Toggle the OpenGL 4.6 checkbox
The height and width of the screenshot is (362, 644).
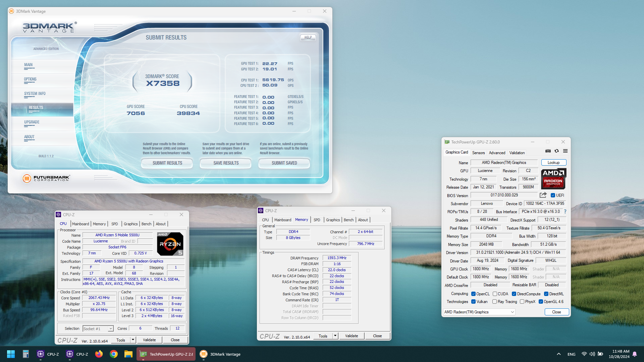click(541, 302)
